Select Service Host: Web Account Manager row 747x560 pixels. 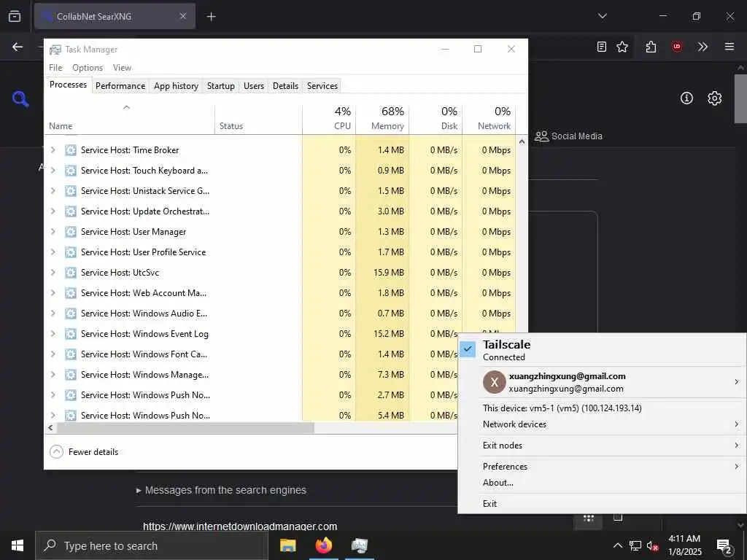tap(280, 293)
